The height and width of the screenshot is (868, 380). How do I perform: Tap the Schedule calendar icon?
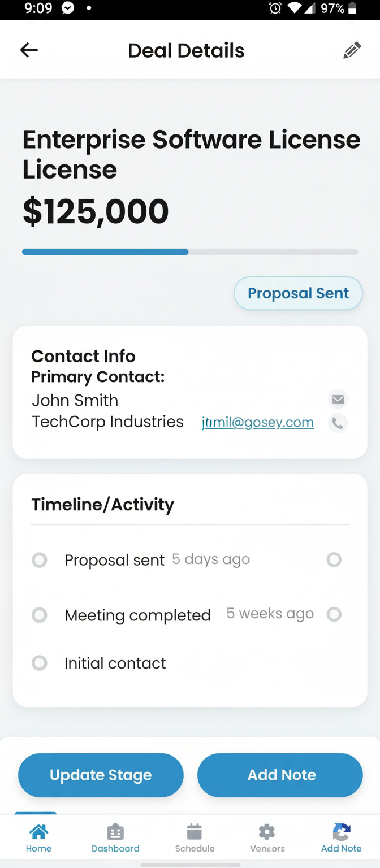pyautogui.click(x=195, y=832)
